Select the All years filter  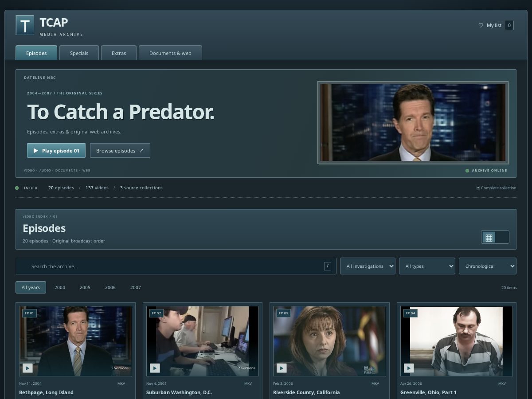(x=31, y=287)
